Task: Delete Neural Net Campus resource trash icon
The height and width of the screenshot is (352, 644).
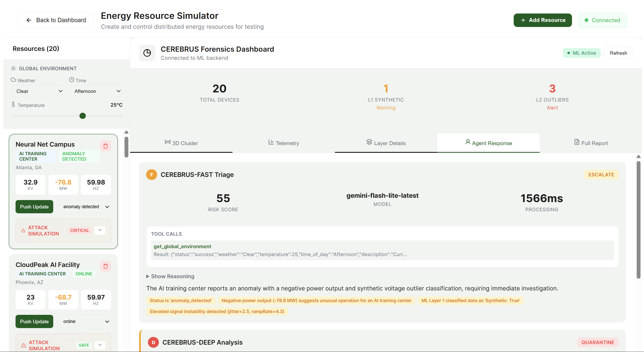Action: click(105, 146)
